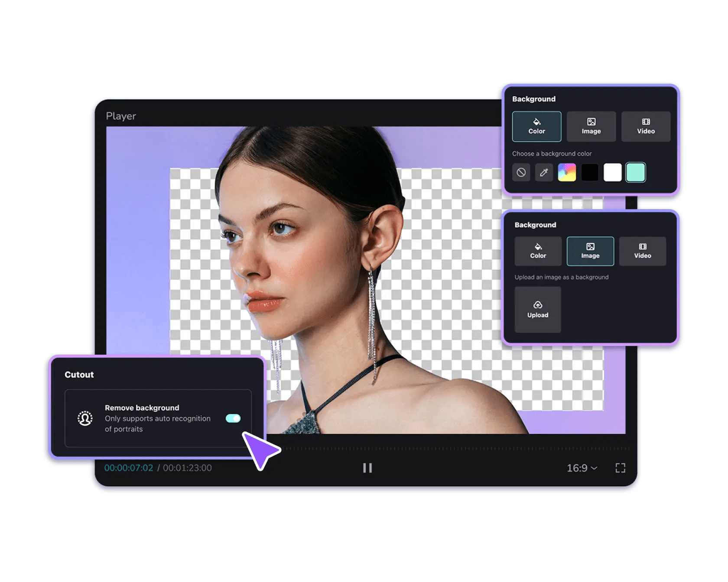
Task: Select Color tab in upper Background panel
Action: click(536, 126)
